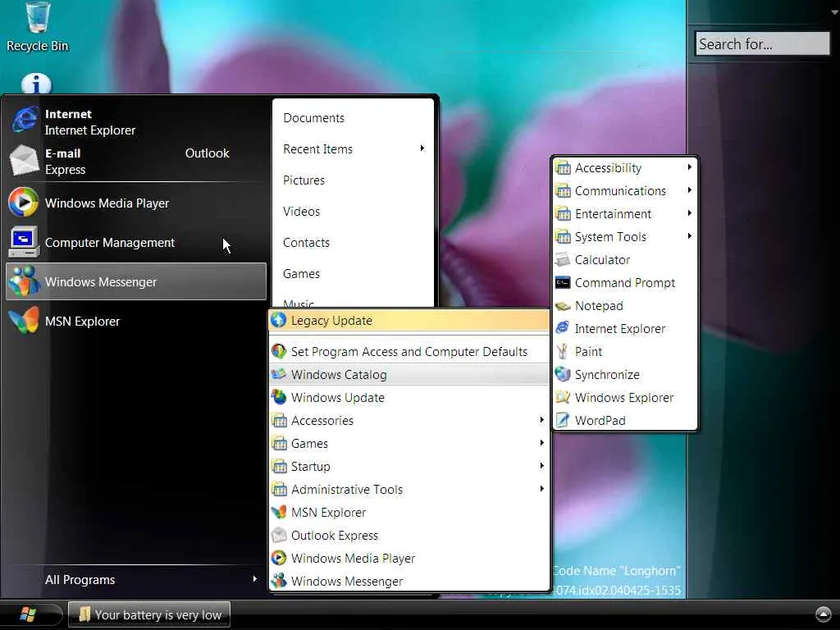Click the round up-arrow button on taskbar
This screenshot has width=840, height=630.
[824, 614]
